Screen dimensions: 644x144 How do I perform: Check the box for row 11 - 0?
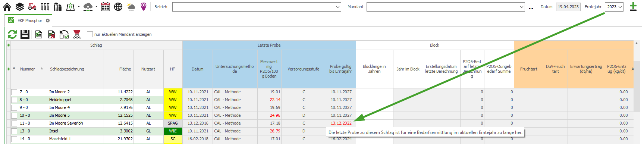(14, 123)
